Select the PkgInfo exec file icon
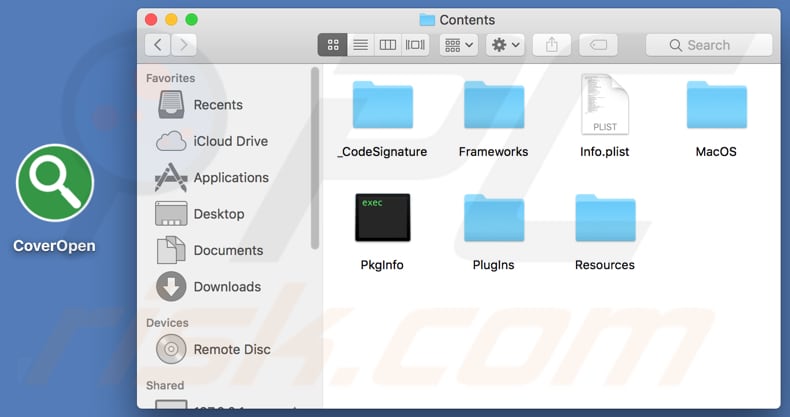 click(383, 218)
